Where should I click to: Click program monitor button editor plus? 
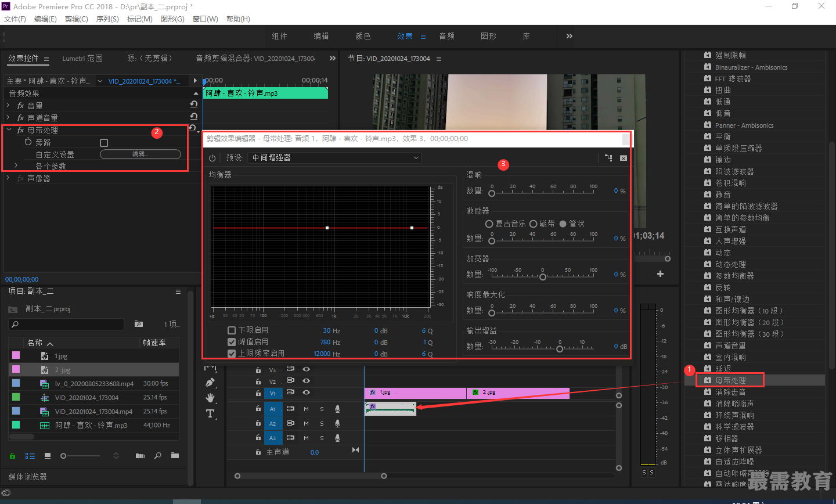(x=660, y=273)
